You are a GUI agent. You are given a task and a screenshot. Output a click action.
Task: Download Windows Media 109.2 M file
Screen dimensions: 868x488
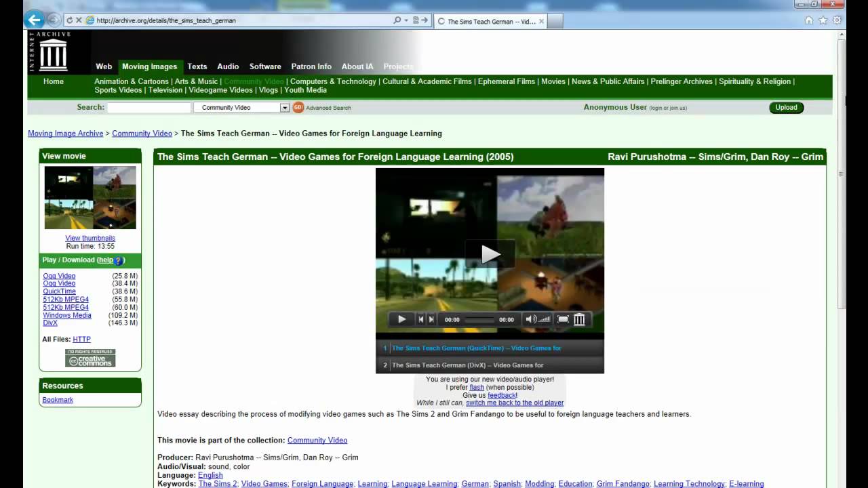click(x=67, y=315)
